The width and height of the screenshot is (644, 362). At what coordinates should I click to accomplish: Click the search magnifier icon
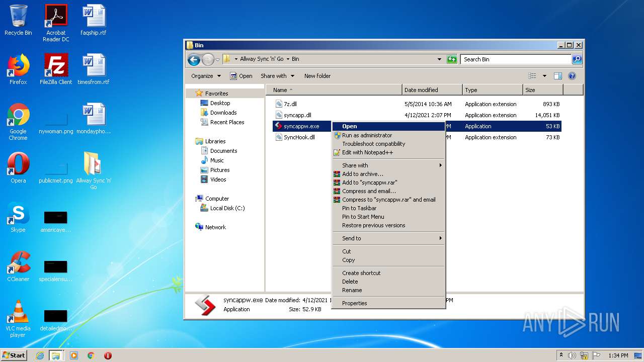pyautogui.click(x=577, y=59)
